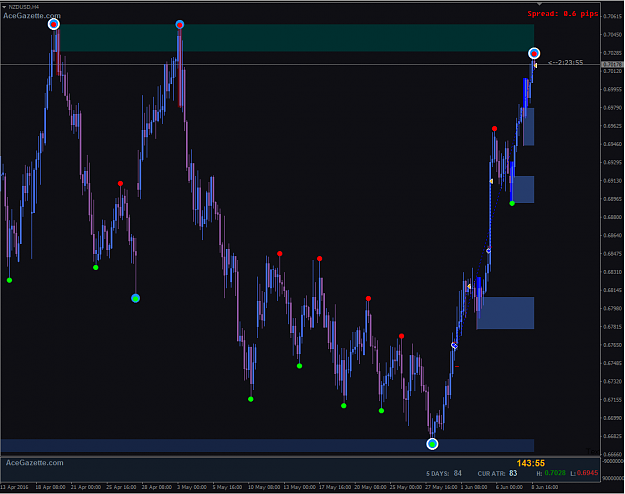625x494 pixels.
Task: Select the white-ringed red marker at latest high
Action: point(534,53)
